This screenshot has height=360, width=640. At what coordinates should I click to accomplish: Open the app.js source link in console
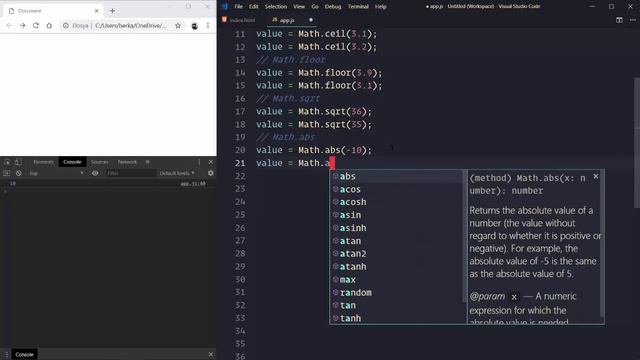pos(193,184)
